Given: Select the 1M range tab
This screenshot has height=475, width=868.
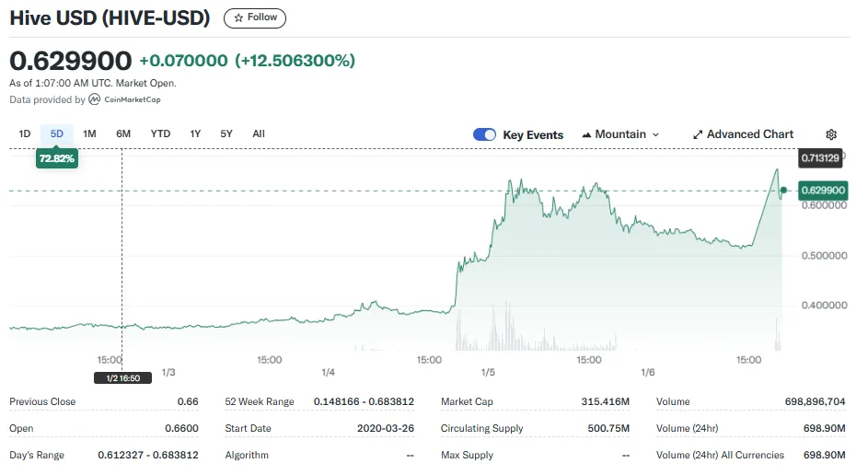Looking at the screenshot, I should pos(89,134).
